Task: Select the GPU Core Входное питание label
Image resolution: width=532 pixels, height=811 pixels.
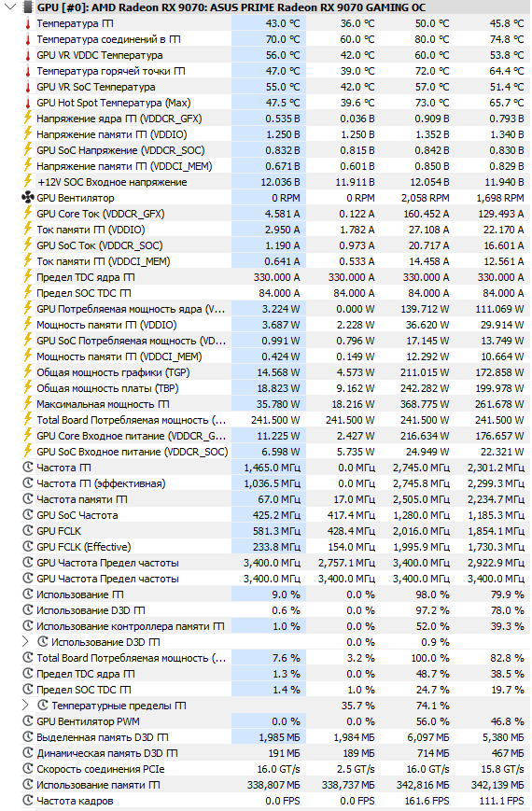Action: tap(132, 436)
